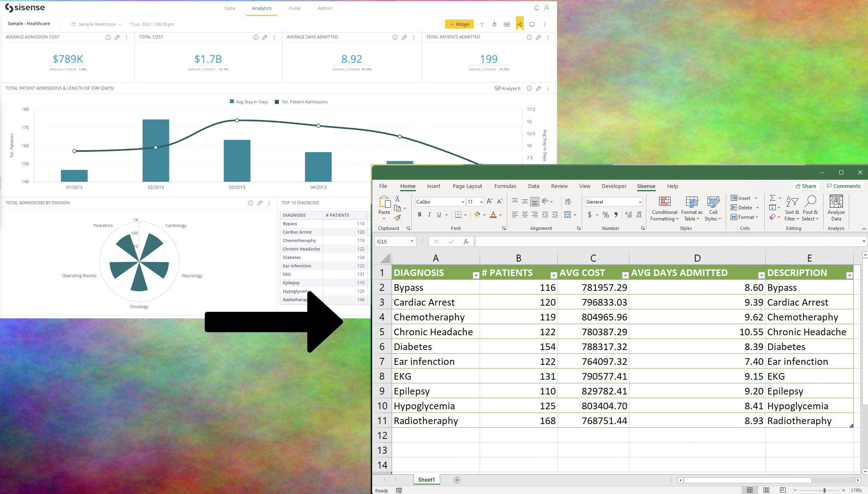The width and height of the screenshot is (868, 494).
Task: Click the Format Painter brush icon
Action: [x=397, y=218]
